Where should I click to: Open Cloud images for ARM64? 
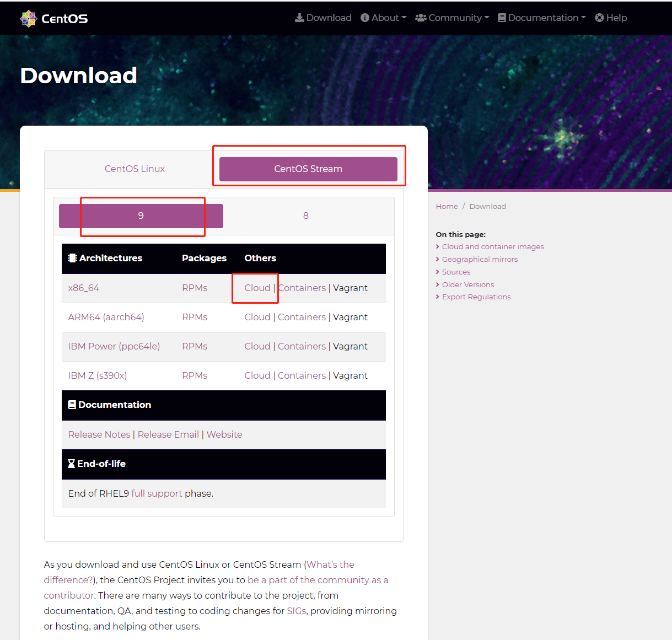(257, 317)
